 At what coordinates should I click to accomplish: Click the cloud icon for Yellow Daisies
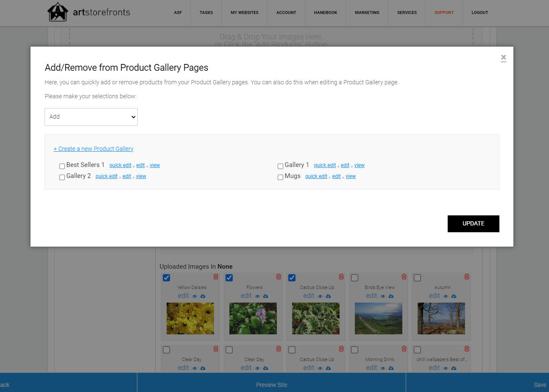203,296
